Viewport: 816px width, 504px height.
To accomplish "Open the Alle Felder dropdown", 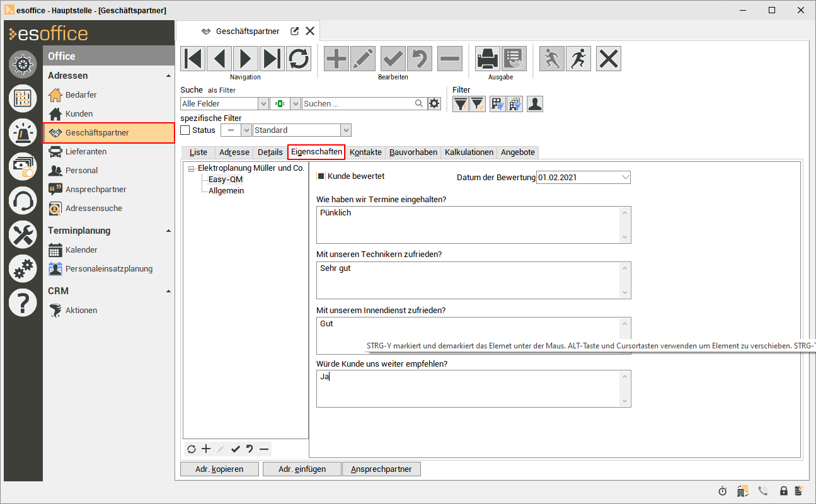I will 263,104.
